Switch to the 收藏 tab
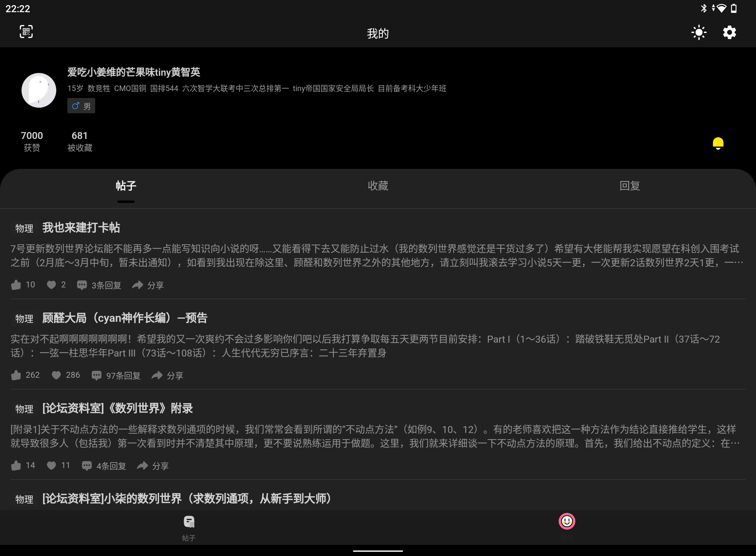 pos(378,186)
